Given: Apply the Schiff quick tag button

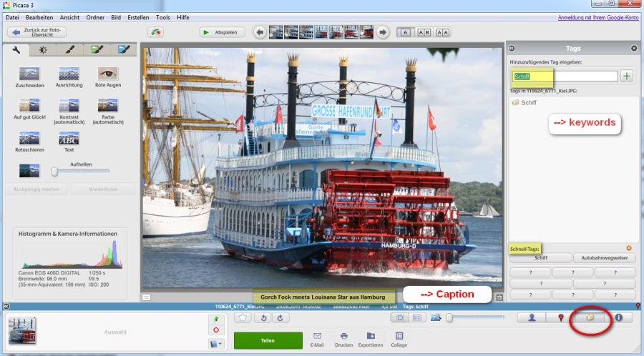Looking at the screenshot, I should click(540, 257).
